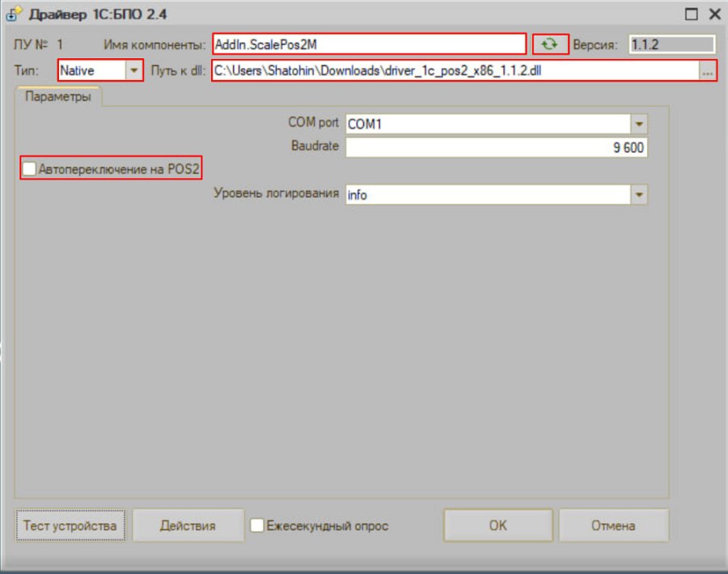
Task: Confirm settings with the OK button
Action: click(497, 525)
